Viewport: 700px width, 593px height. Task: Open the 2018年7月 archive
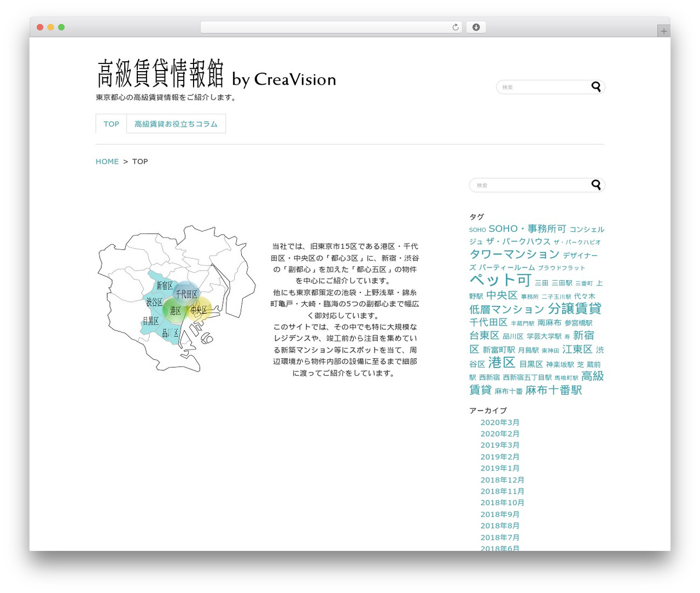pyautogui.click(x=500, y=538)
